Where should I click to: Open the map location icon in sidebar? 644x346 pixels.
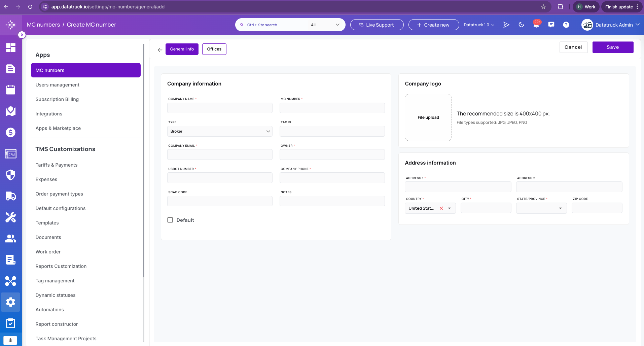(x=11, y=111)
